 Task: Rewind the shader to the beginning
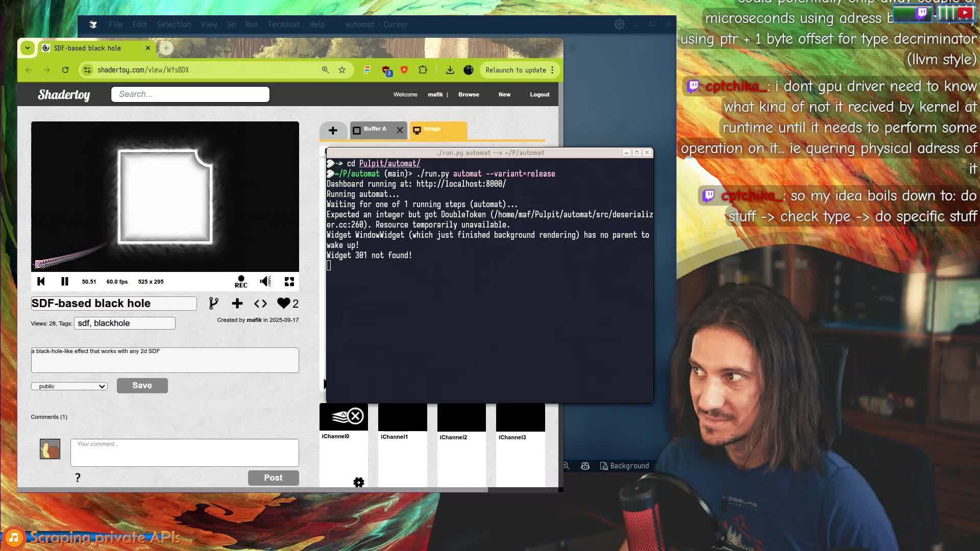[x=41, y=281]
